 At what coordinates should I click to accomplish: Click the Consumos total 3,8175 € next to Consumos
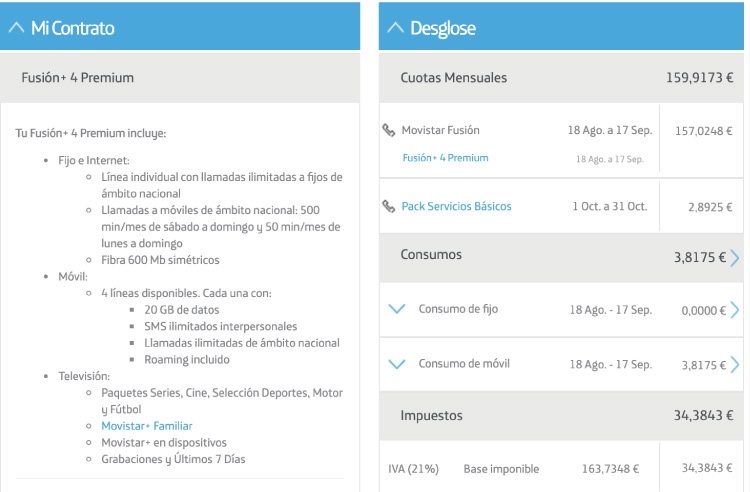700,258
